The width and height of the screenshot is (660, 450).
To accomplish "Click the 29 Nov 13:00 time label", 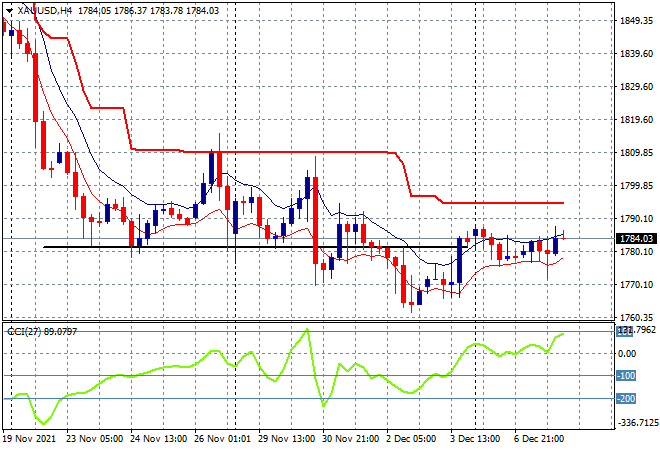I will pos(287,439).
